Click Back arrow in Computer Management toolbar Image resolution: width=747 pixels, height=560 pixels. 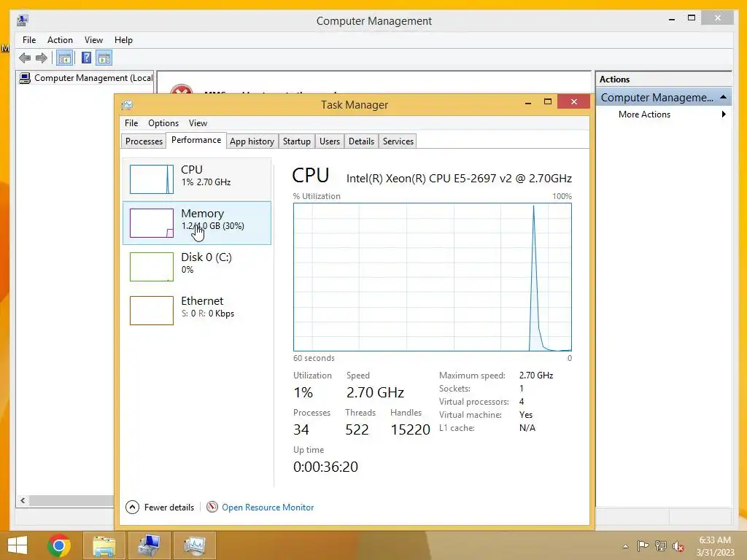click(x=25, y=58)
